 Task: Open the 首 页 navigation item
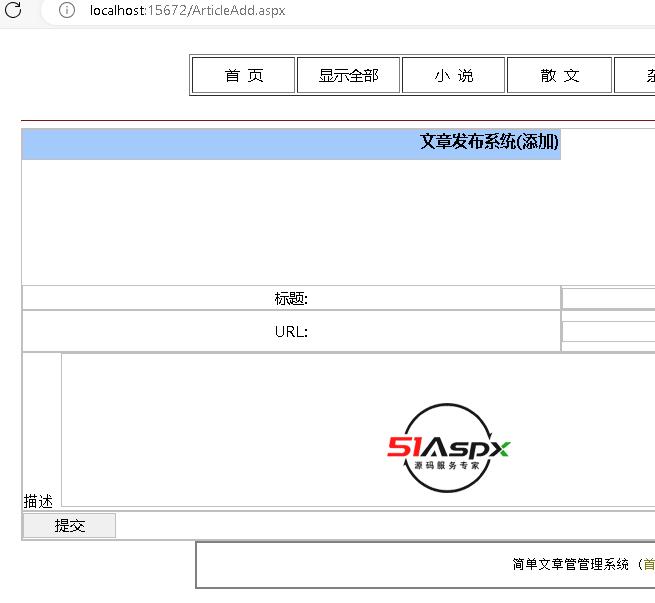click(244, 76)
